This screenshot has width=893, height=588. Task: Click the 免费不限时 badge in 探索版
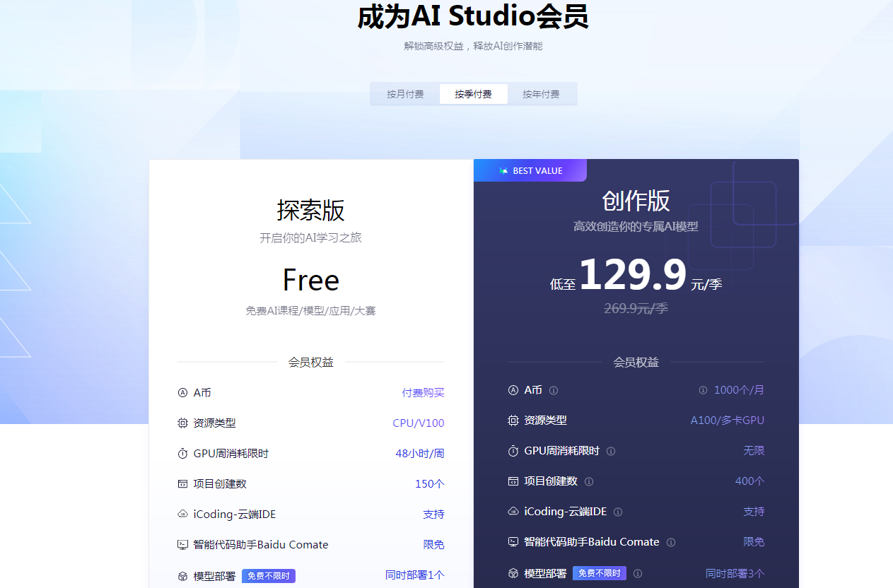tap(269, 576)
